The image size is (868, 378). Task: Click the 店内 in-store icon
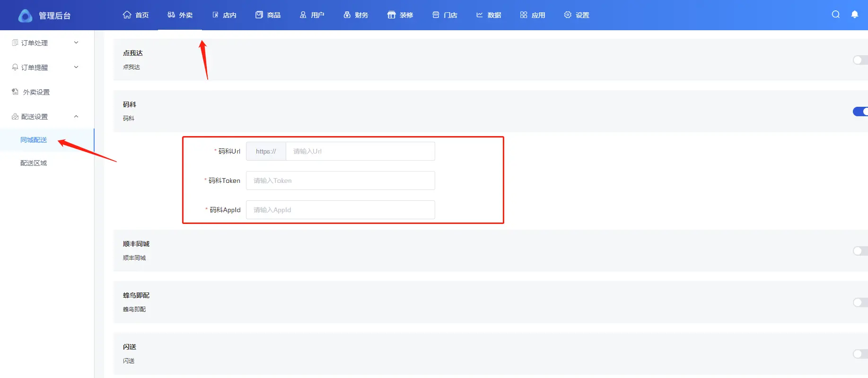215,15
